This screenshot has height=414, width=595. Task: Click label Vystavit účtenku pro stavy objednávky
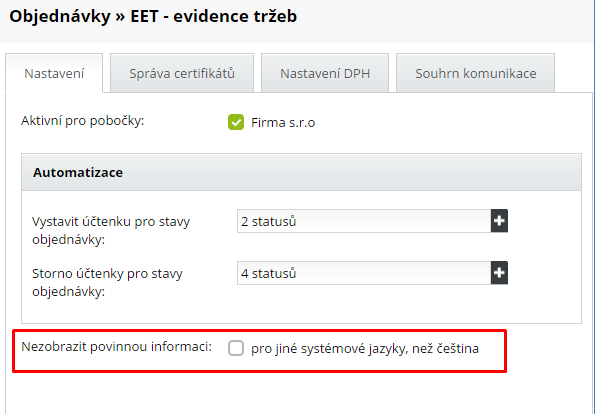[111, 230]
